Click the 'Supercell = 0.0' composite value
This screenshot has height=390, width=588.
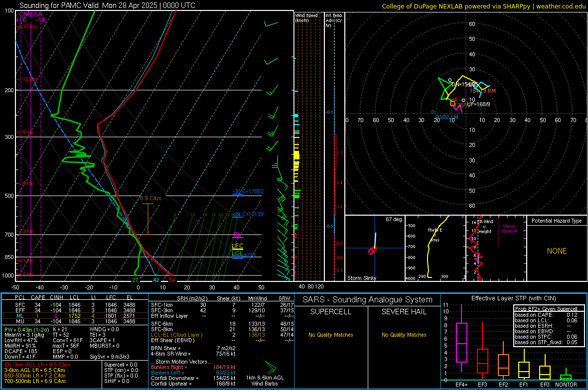coord(121,365)
